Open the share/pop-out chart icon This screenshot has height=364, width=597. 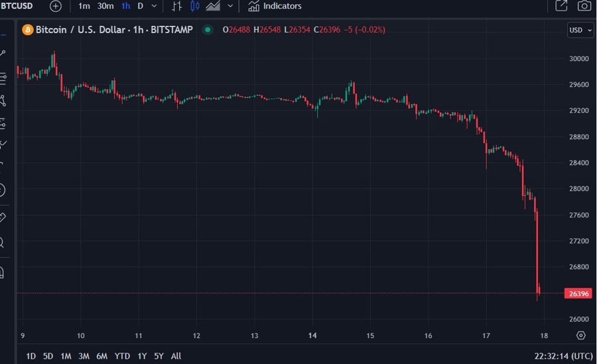[x=561, y=6]
